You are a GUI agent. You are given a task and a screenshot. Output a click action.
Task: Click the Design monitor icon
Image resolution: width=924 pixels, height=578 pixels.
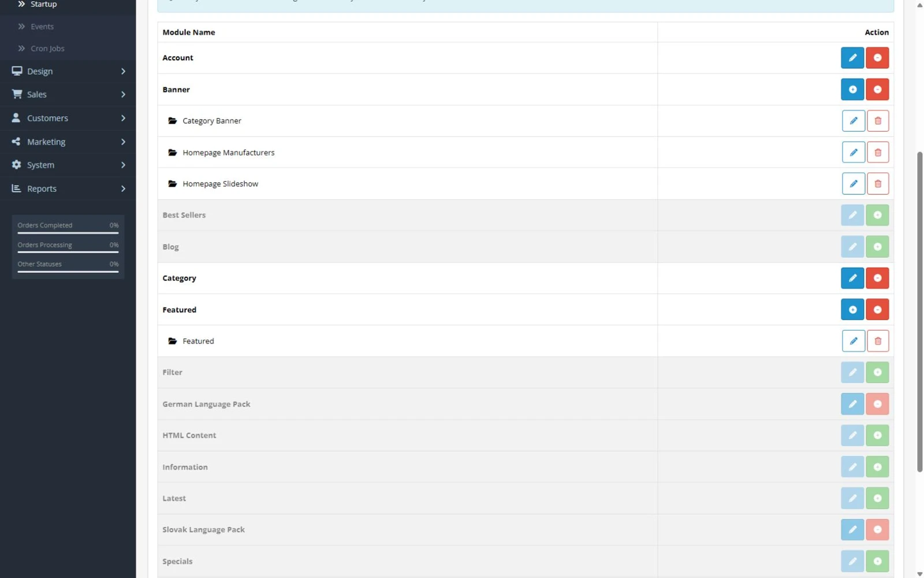click(17, 71)
